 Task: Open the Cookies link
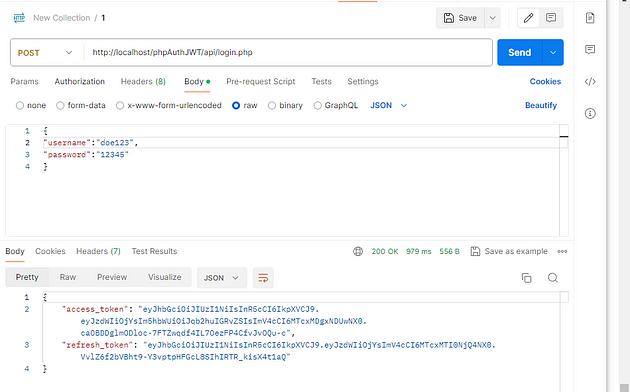click(545, 82)
